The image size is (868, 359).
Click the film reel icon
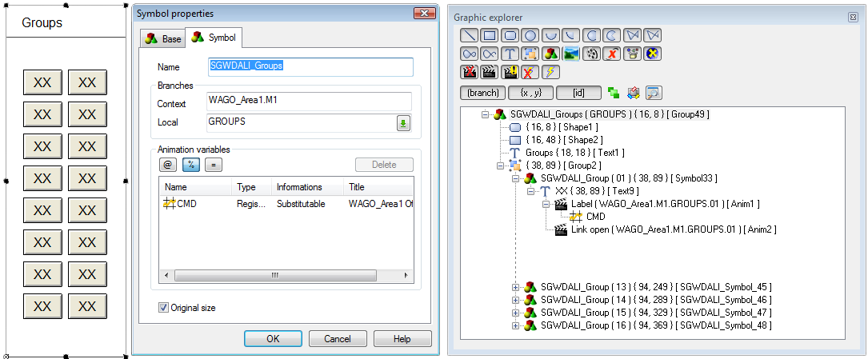click(x=592, y=54)
